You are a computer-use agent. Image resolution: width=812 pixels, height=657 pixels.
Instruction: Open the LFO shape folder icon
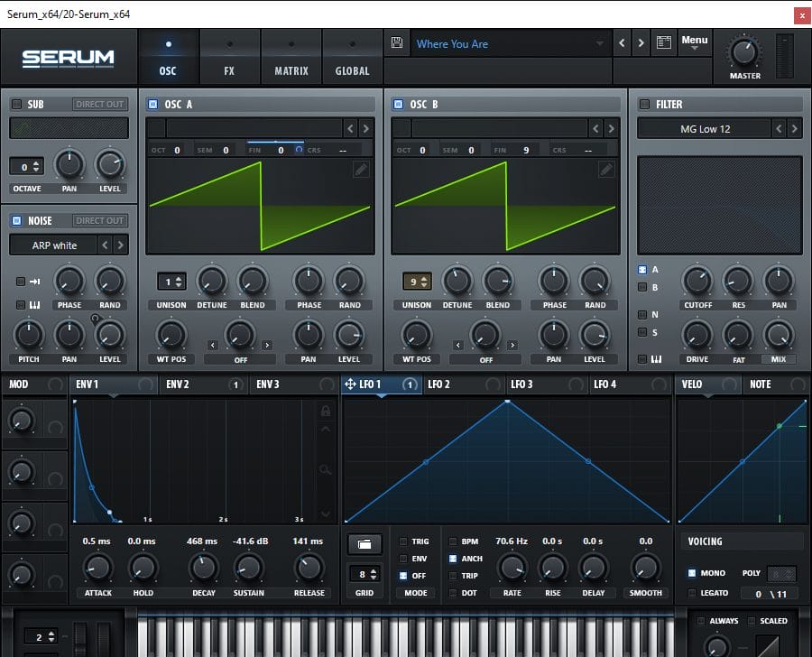coord(364,545)
